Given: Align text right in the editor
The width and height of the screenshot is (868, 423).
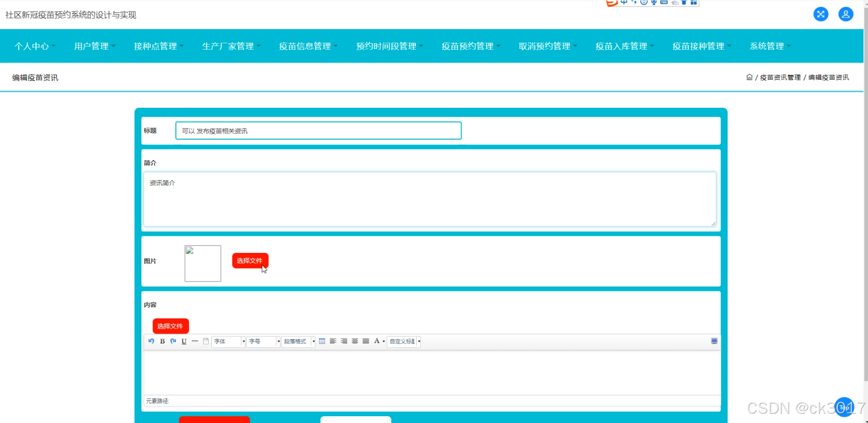Looking at the screenshot, I should (344, 341).
